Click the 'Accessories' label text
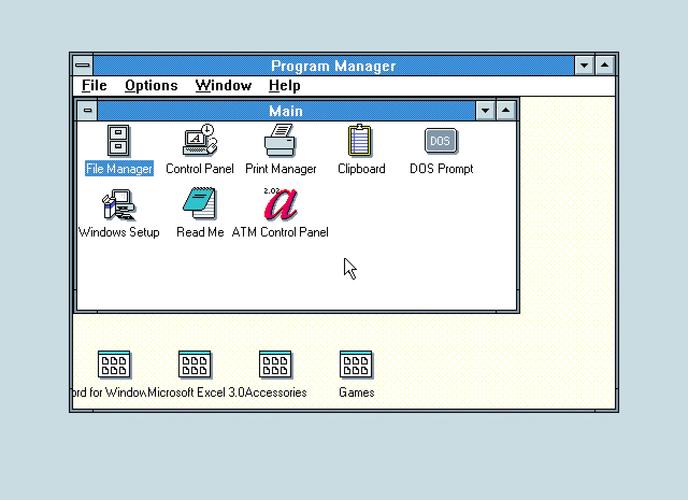This screenshot has width=688, height=500. point(276,392)
